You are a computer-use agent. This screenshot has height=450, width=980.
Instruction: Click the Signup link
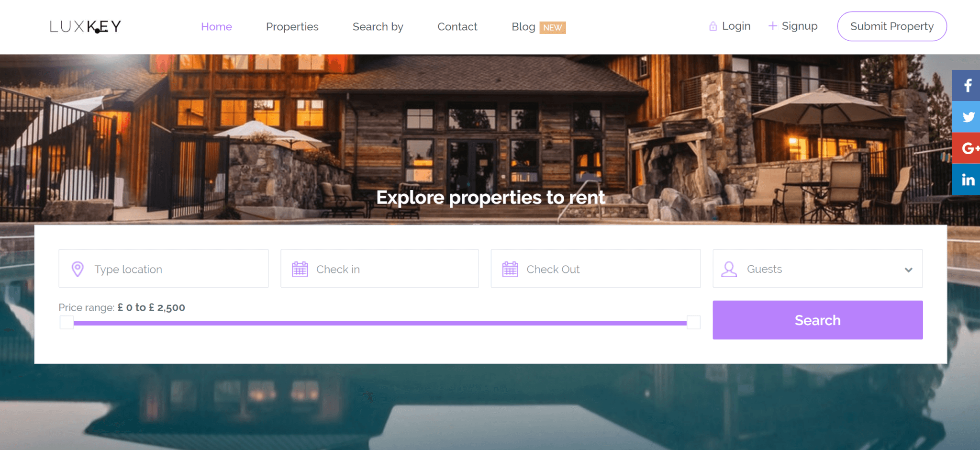[x=793, y=26]
